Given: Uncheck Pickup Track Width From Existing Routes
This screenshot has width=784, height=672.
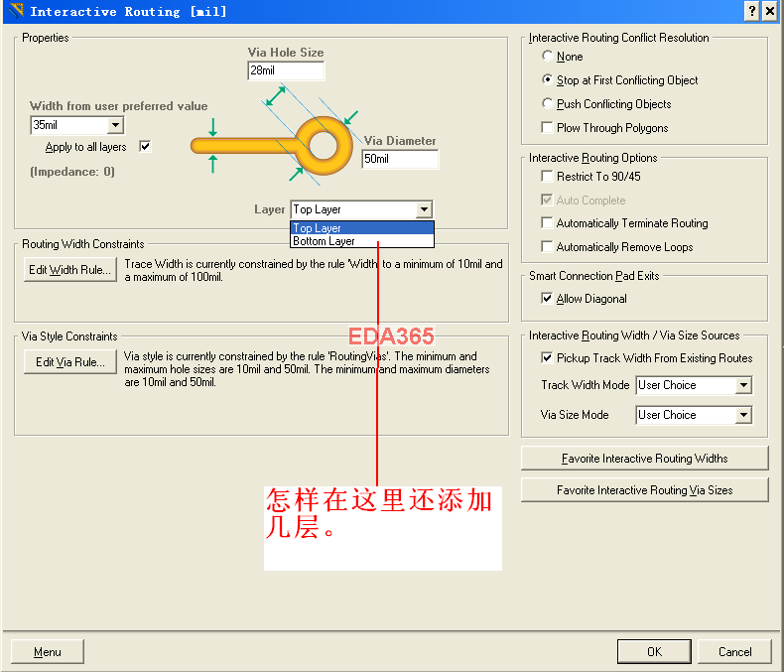Looking at the screenshot, I should (x=548, y=358).
